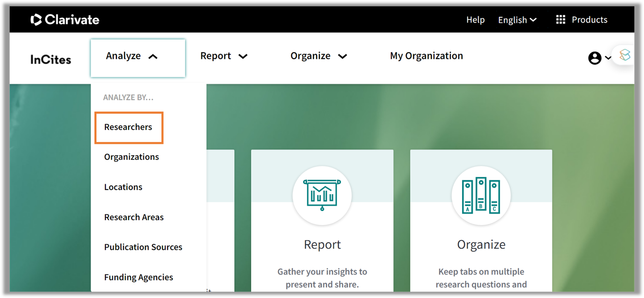Collapse the Analyze menu chevron
Viewport: 644px width, 298px height.
[x=153, y=57]
